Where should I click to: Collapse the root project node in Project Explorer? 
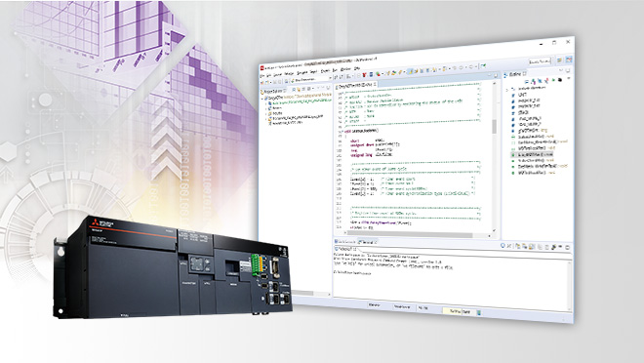[x=262, y=99]
